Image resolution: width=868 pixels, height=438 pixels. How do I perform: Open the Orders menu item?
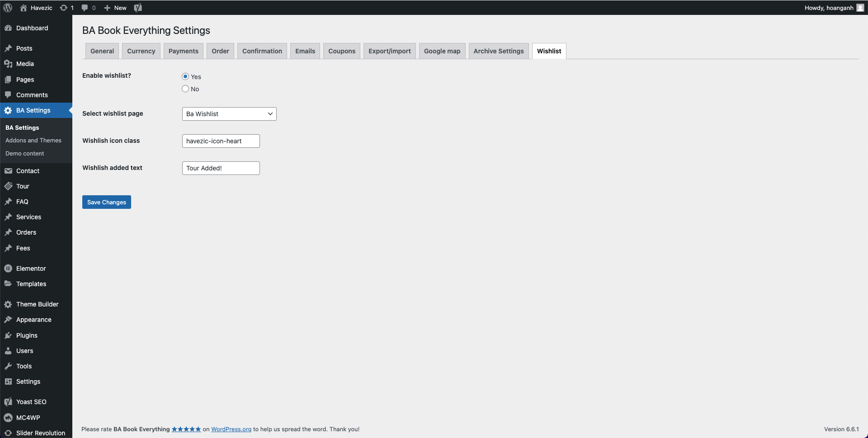click(36, 232)
